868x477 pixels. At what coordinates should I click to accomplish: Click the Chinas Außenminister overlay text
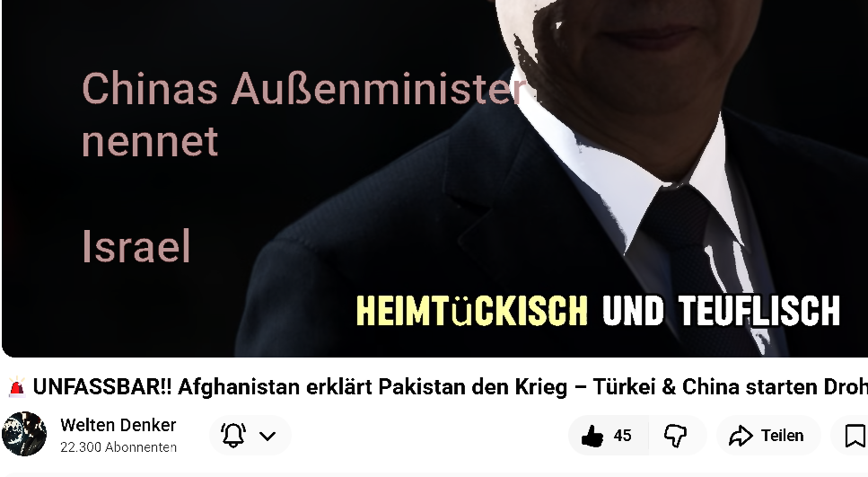click(x=304, y=89)
